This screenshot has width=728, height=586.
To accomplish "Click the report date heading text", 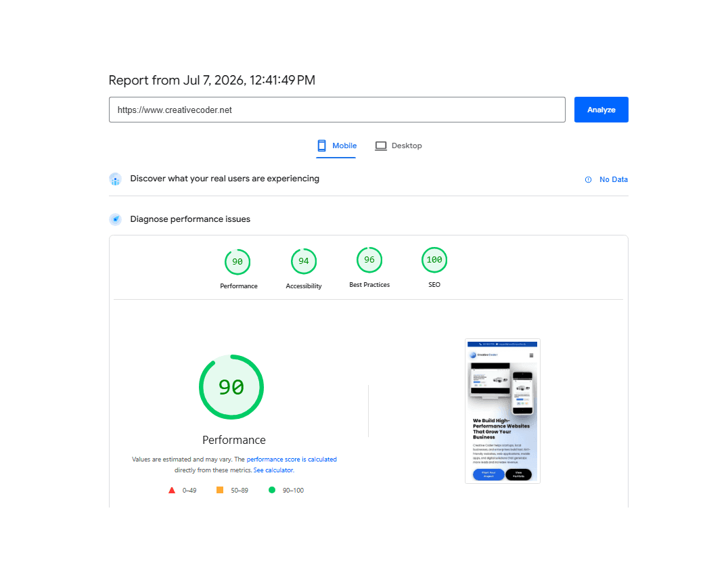I will 212,81.
